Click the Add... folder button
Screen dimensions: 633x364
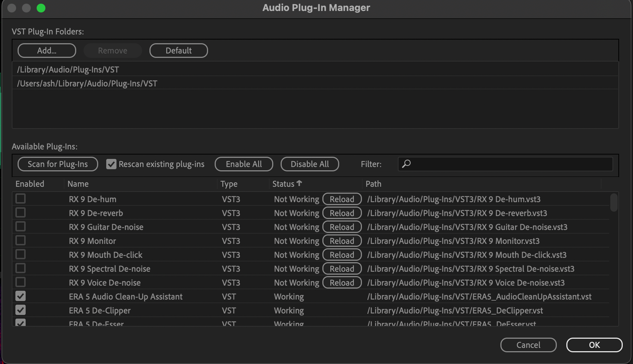47,51
